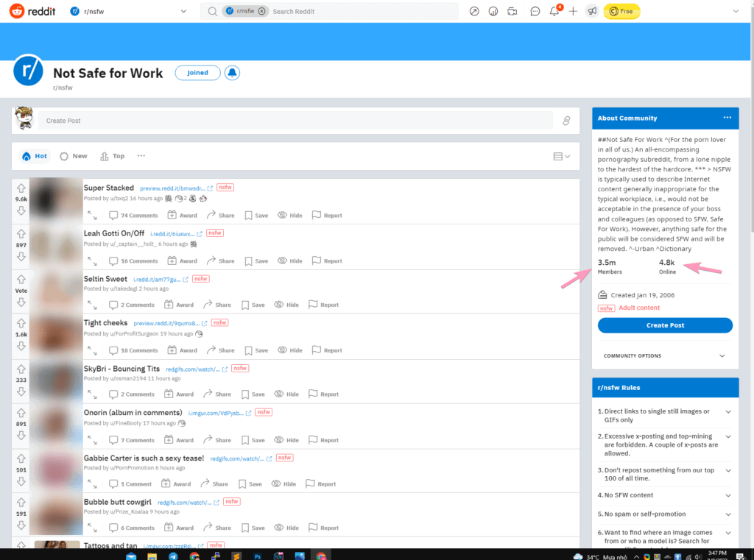This screenshot has width=754, height=560.
Task: Give Award to Gabbie Carter post
Action: click(x=176, y=484)
